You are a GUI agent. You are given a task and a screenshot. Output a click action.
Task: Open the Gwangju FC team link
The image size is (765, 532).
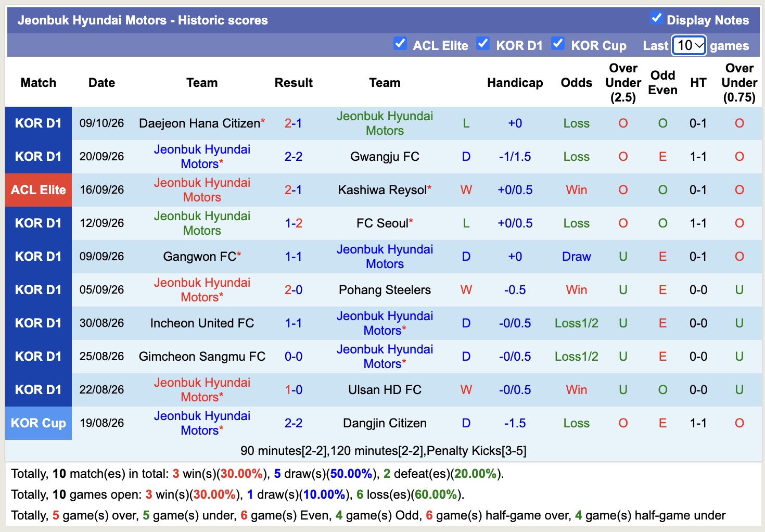coord(385,157)
